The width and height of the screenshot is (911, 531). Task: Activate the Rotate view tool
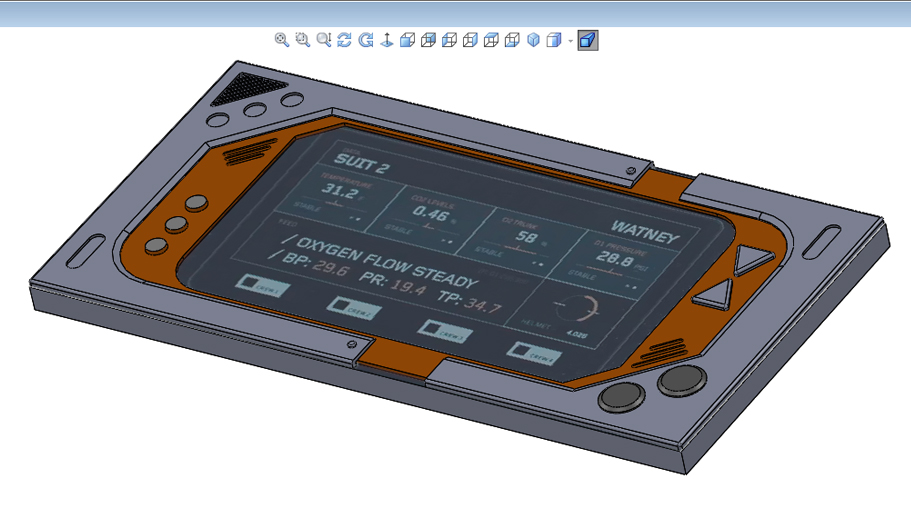pos(345,40)
